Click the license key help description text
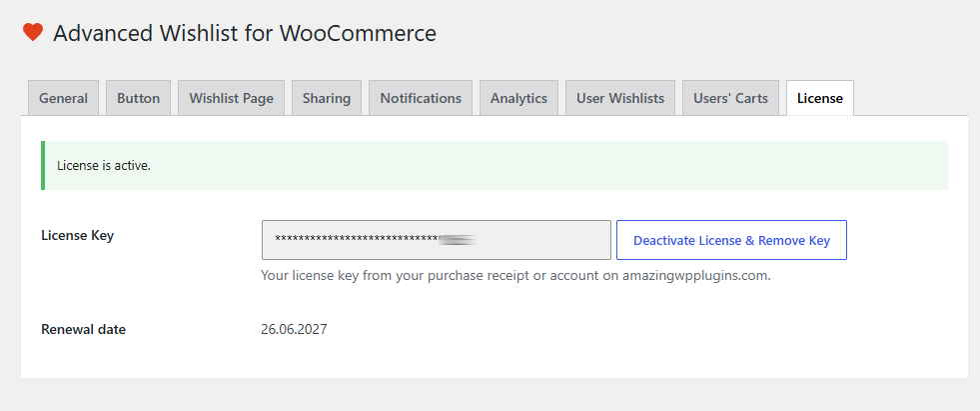The image size is (980, 411). coord(515,276)
